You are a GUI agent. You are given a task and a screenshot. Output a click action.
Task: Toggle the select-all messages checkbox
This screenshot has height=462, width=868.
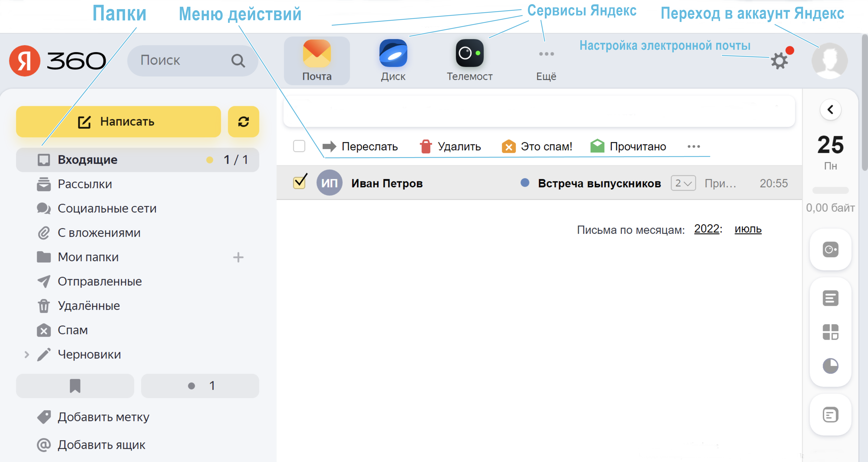[299, 146]
